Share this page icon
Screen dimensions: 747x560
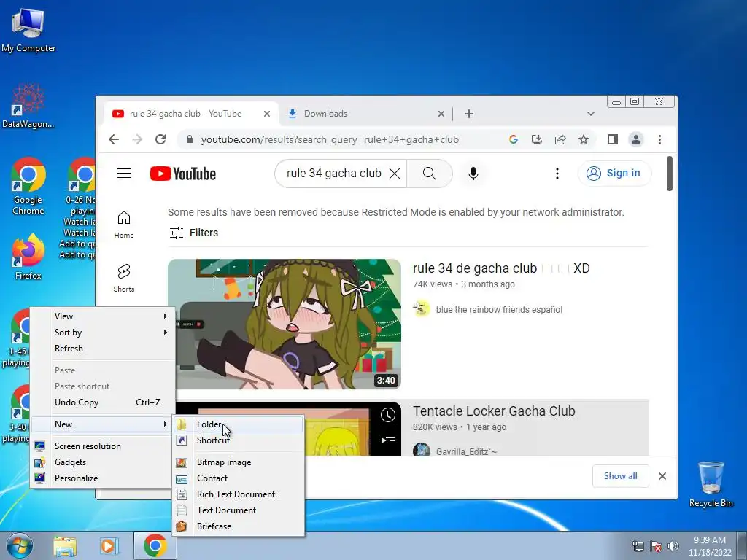560,139
